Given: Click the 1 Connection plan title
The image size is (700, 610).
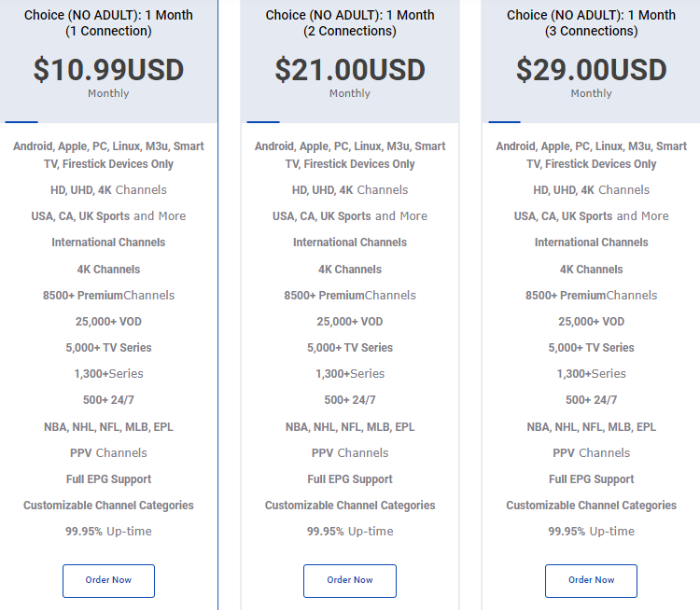Looking at the screenshot, I should coord(108,23).
